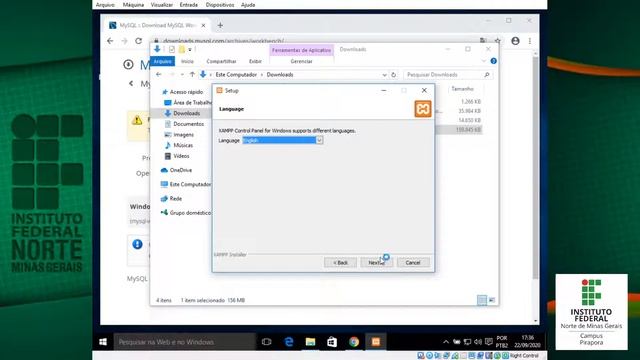The image size is (640, 360).
Task: Open the Language dropdown in Setup
Action: pos(319,140)
